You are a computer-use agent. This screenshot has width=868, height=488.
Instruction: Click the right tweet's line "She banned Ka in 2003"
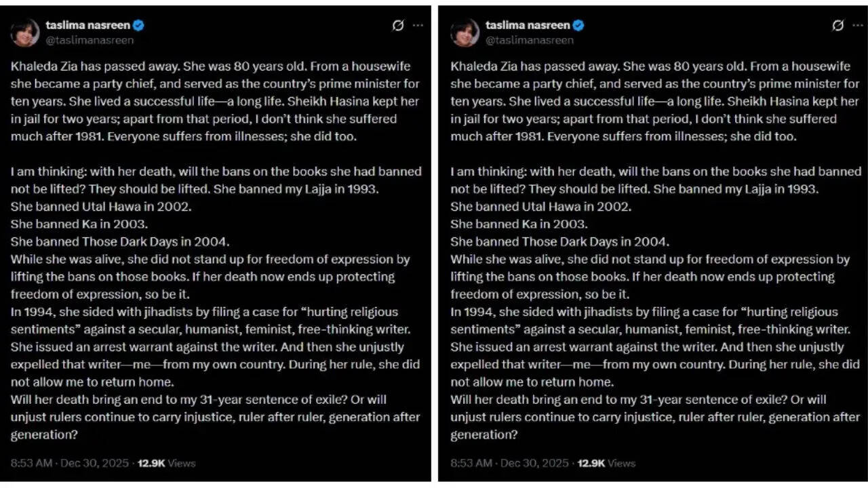[519, 224]
